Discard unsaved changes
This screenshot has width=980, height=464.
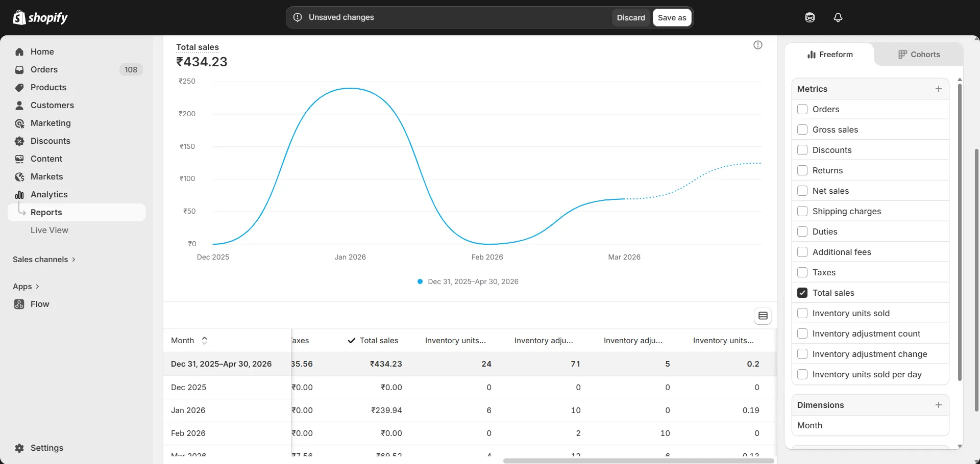pyautogui.click(x=631, y=17)
